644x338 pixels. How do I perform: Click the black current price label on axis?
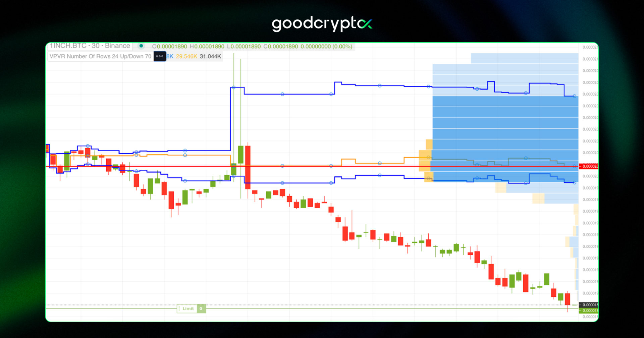[x=589, y=305]
